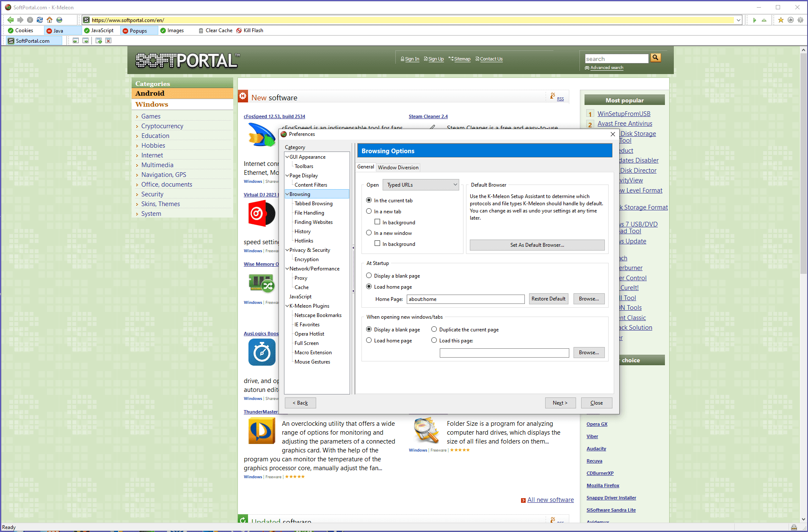The width and height of the screenshot is (808, 532).
Task: Open Tabbed Browsing in the category tree
Action: coord(314,204)
